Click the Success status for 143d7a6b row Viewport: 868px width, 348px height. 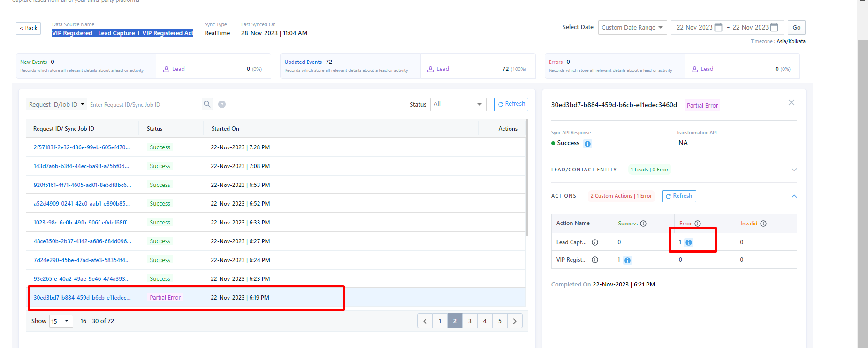160,166
